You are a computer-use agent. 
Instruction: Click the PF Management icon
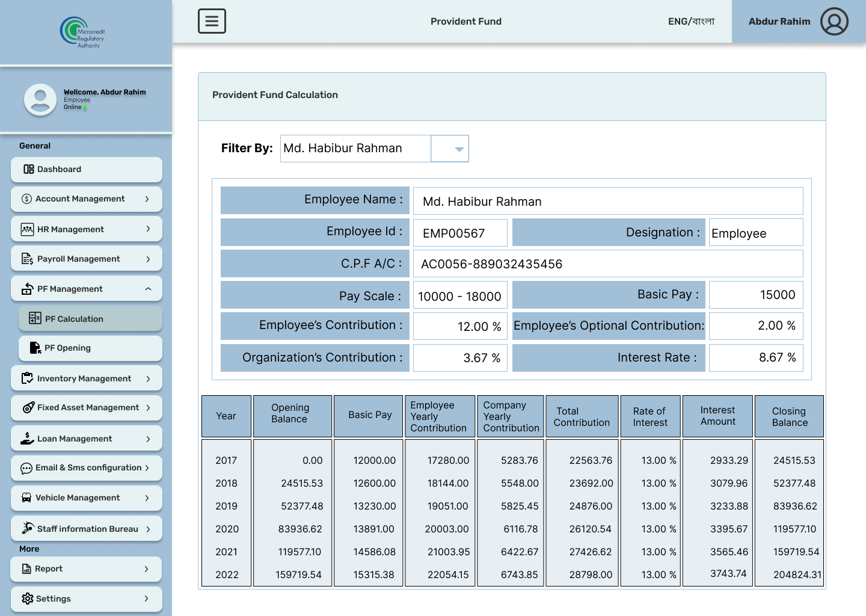27,289
